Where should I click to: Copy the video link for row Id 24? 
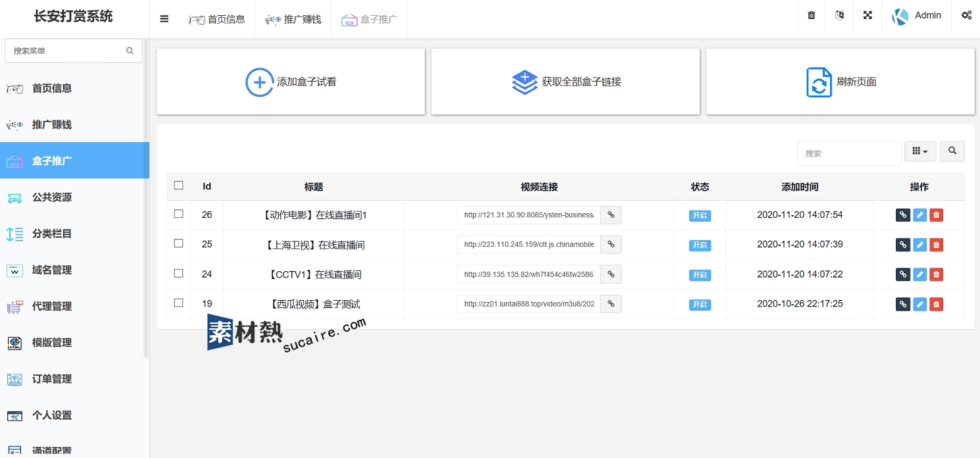(611, 274)
